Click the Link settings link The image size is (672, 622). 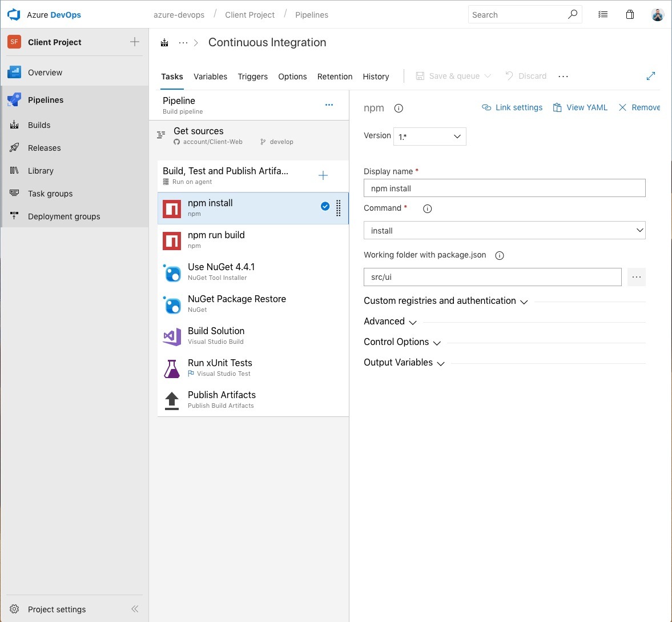tap(512, 107)
